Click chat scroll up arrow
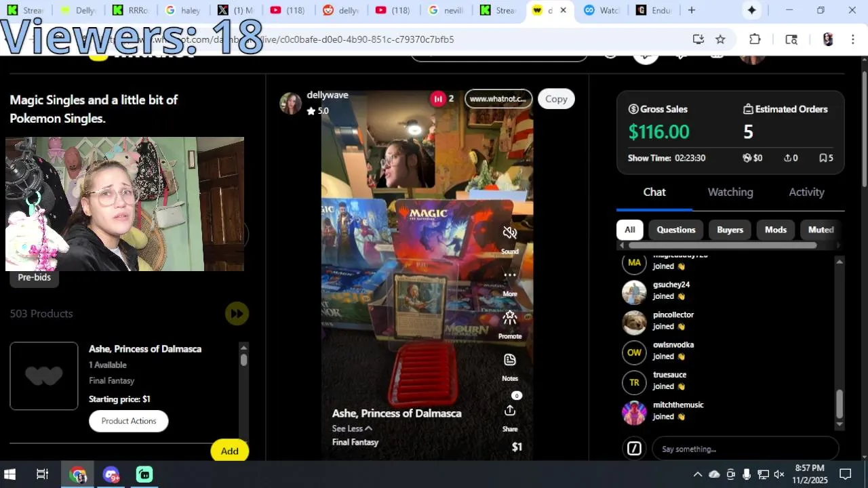 point(840,262)
